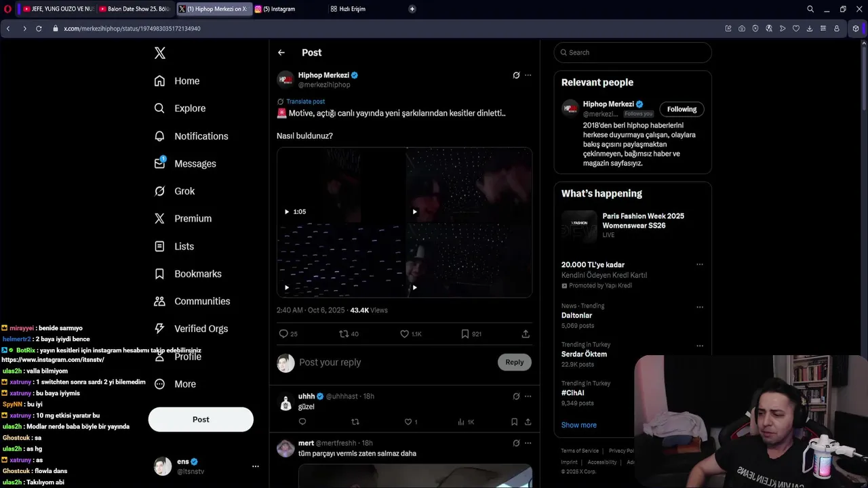
Task: Open options for Daltonlar trend
Action: 700,307
